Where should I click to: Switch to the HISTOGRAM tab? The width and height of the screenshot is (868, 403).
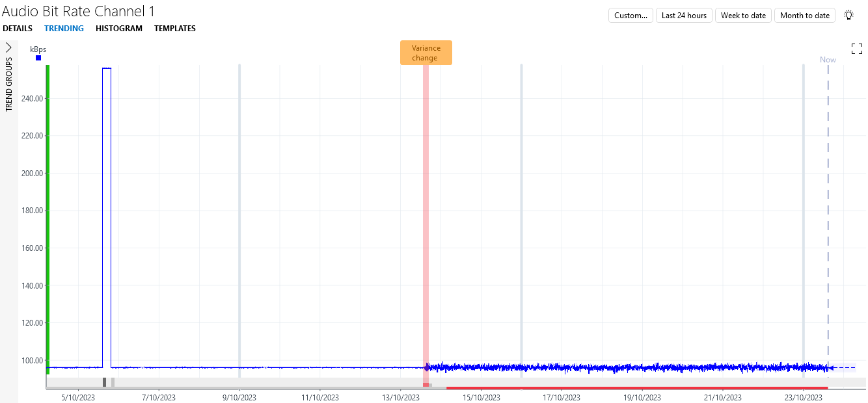(119, 28)
